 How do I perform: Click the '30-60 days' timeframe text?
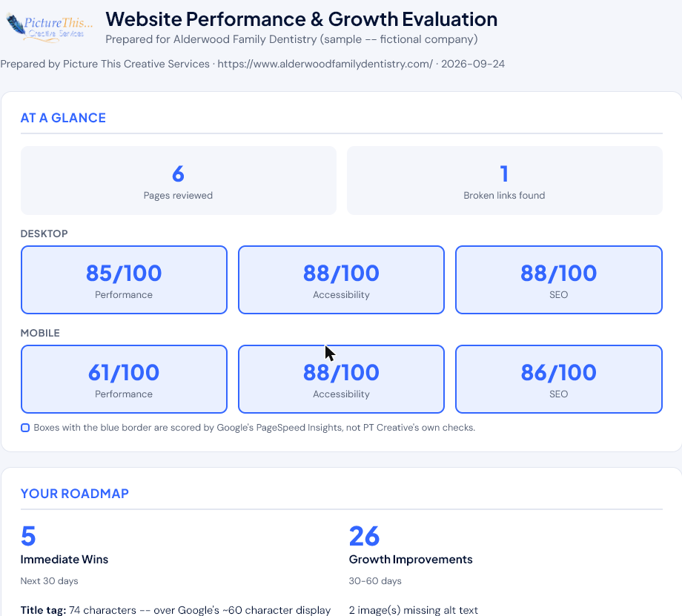(375, 581)
